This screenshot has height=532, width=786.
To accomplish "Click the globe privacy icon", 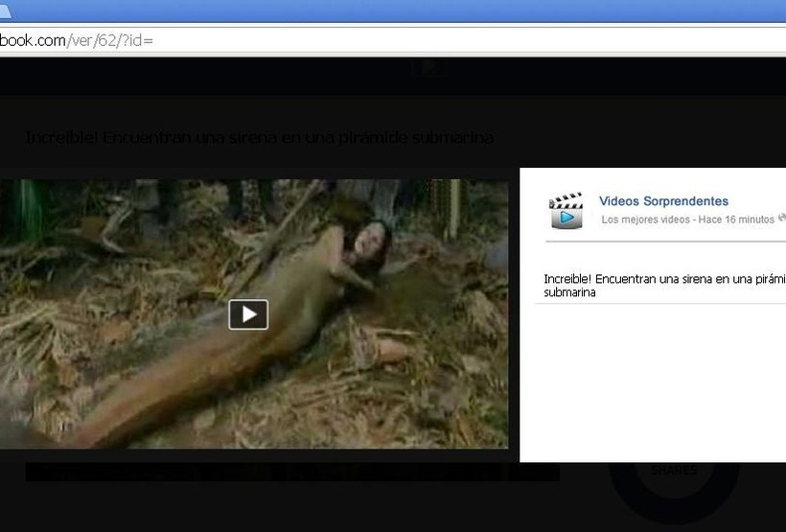I will pos(781,219).
